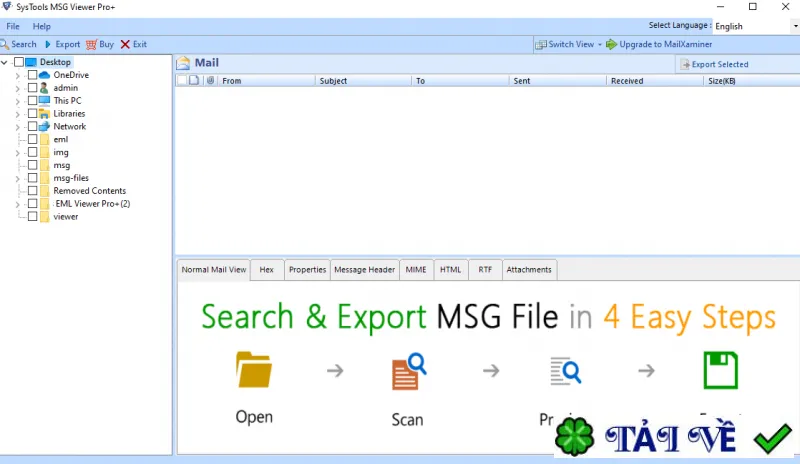The width and height of the screenshot is (800, 464).
Task: Click the Buy shopping cart icon
Action: (91, 44)
